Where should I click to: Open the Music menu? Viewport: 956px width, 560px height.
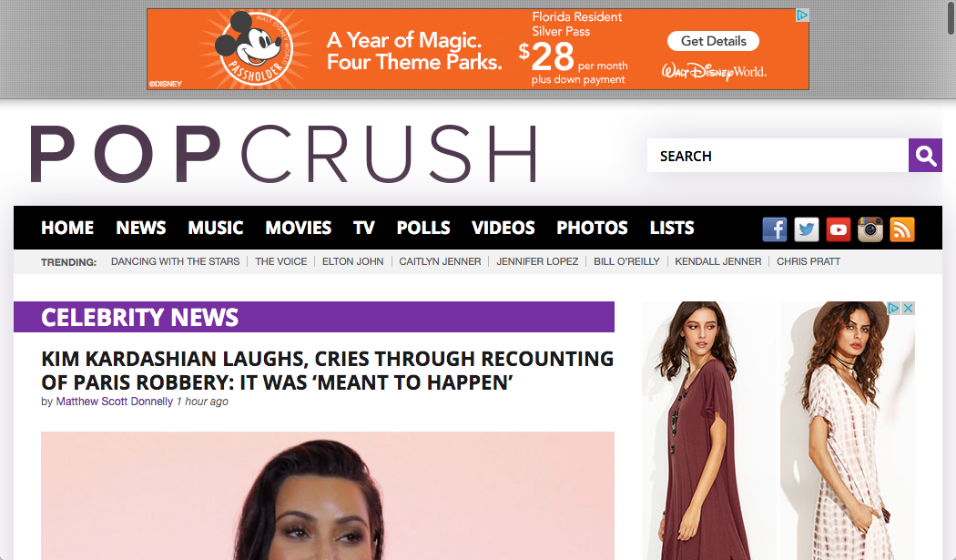(215, 228)
